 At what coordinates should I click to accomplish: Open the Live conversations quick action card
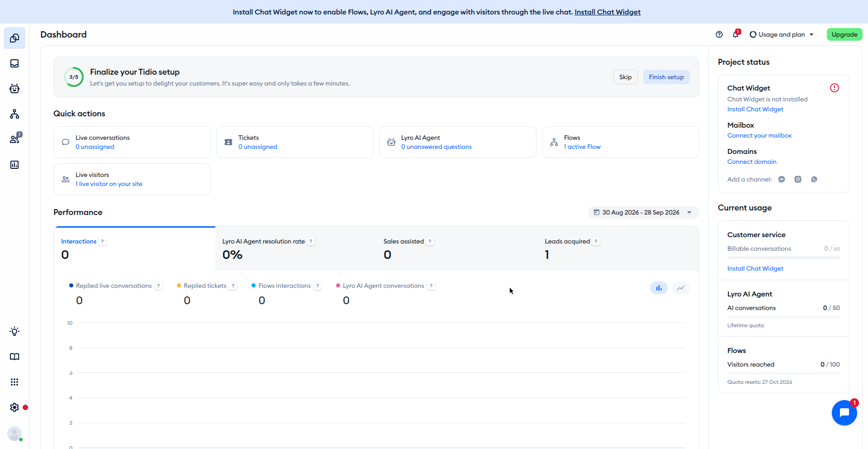coord(132,142)
